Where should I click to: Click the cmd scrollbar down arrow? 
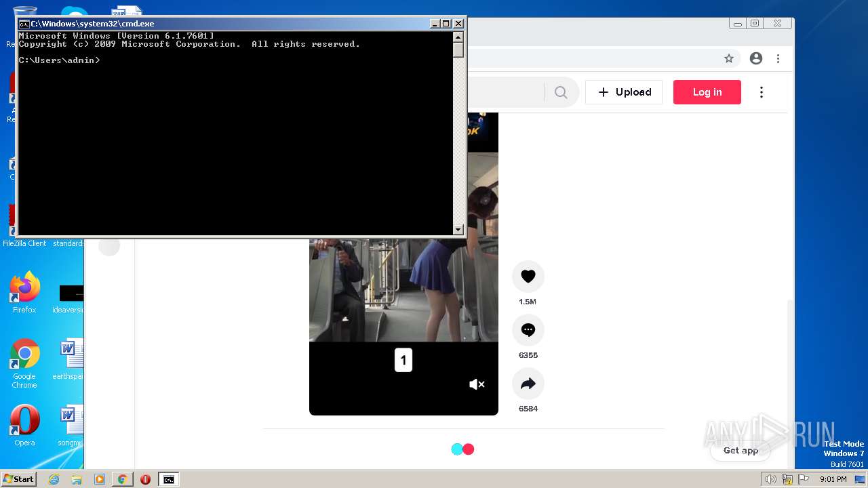click(x=458, y=230)
